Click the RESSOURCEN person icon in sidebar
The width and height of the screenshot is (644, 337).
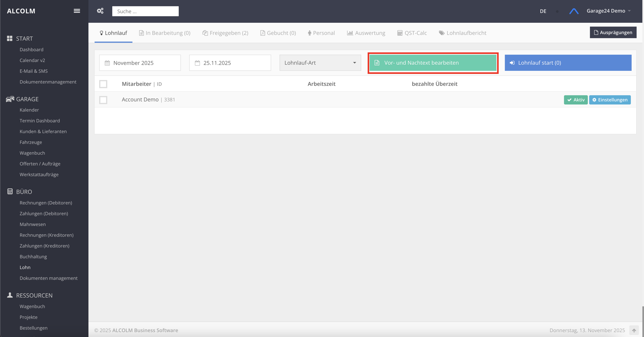click(x=10, y=295)
